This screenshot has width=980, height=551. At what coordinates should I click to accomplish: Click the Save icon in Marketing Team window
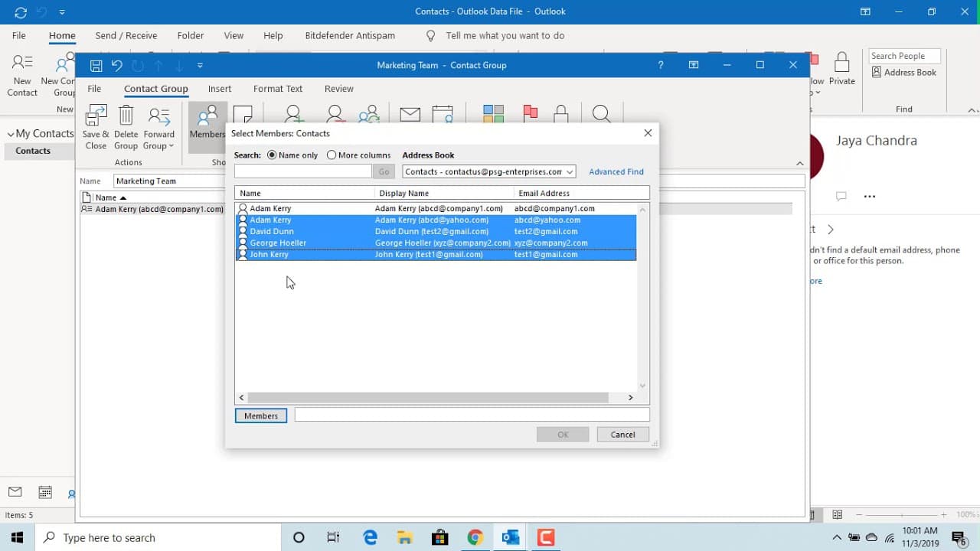[96, 66]
